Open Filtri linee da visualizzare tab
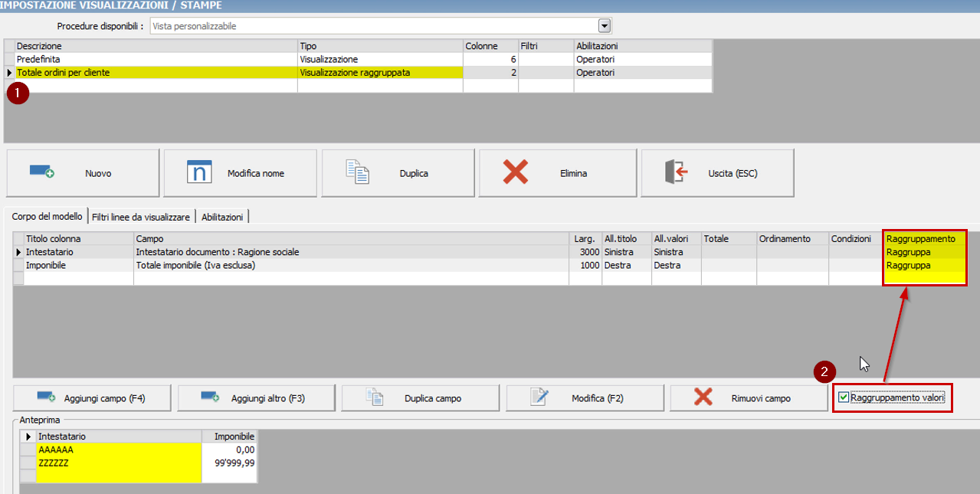Image resolution: width=980 pixels, height=494 pixels. tap(141, 218)
